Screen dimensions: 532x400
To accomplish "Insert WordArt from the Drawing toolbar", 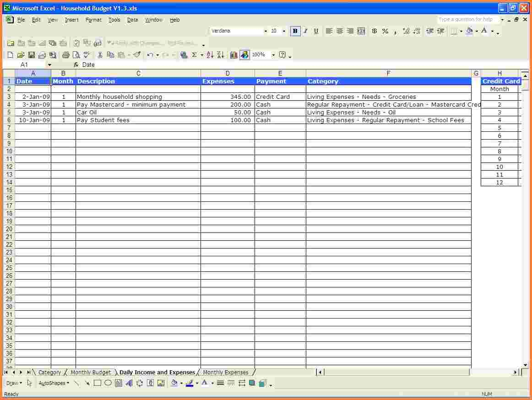I will click(x=129, y=383).
